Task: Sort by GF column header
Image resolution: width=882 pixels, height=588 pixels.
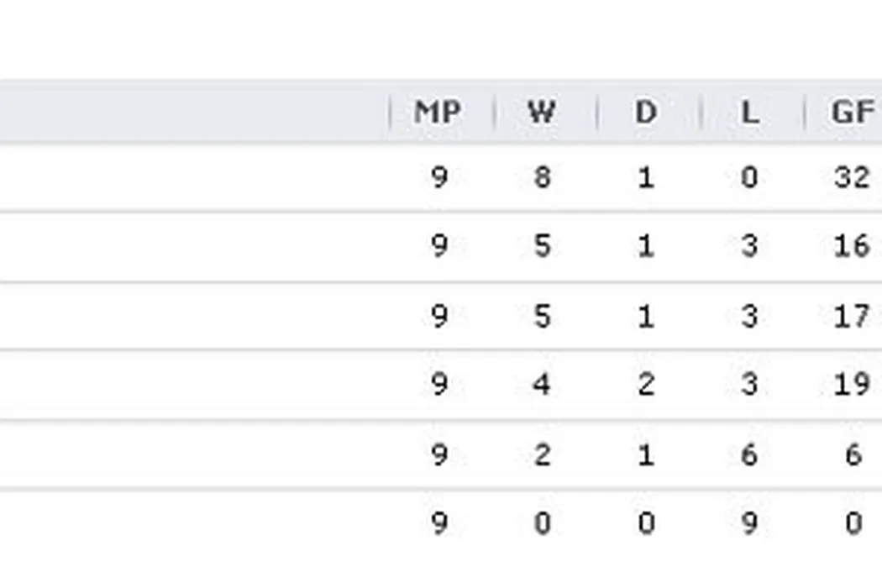Action: point(852,113)
